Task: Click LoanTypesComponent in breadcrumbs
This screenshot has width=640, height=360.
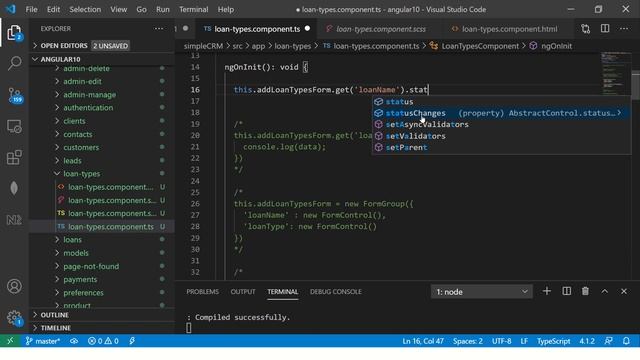Action: (x=480, y=46)
